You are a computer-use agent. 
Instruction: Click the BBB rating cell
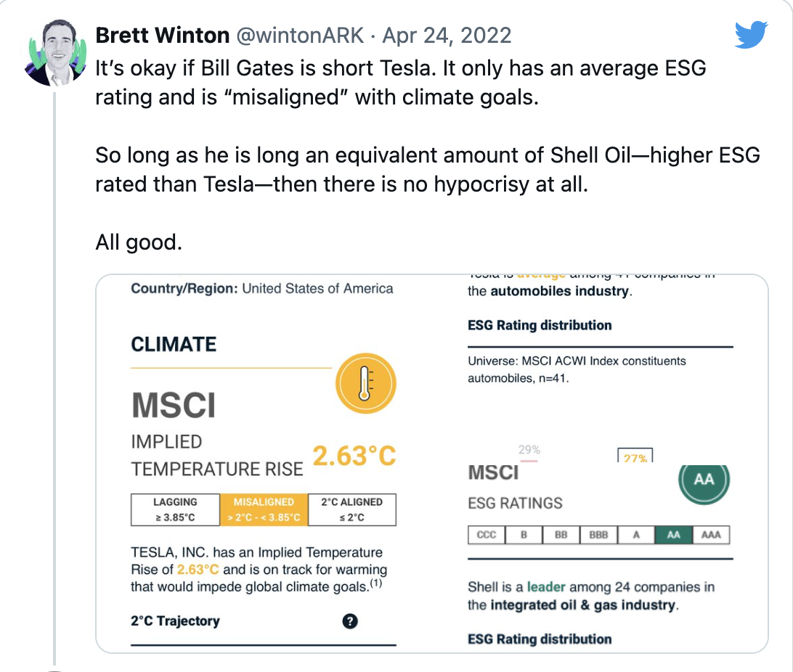(598, 536)
